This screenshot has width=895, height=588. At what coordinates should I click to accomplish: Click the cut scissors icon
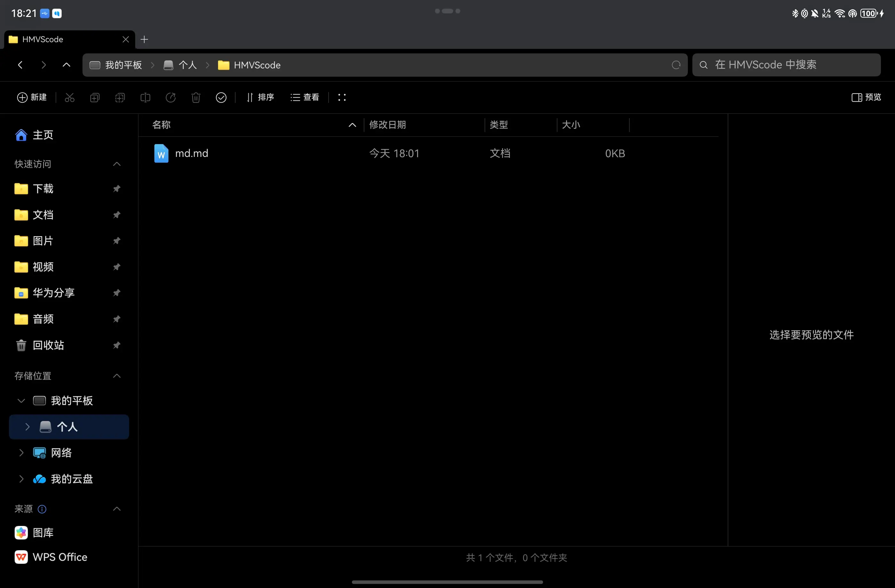coord(70,98)
